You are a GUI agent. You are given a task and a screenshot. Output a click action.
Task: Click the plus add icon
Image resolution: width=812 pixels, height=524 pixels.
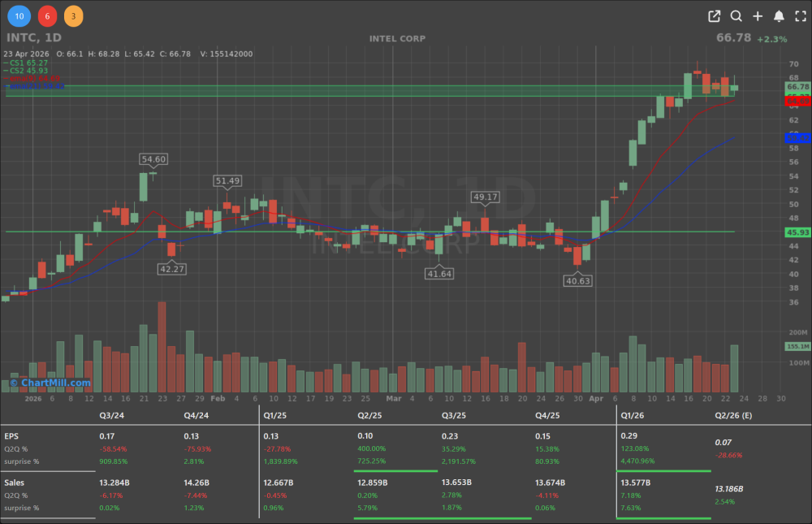[758, 16]
